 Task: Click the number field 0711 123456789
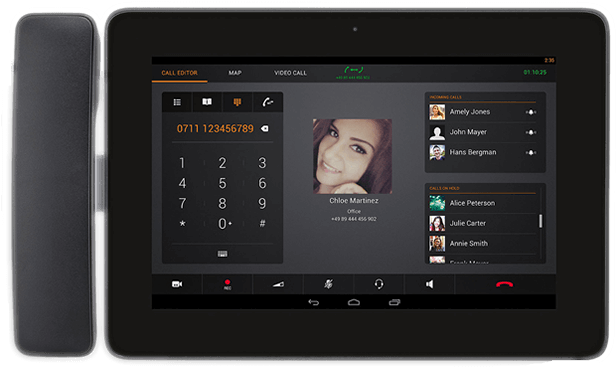[215, 128]
